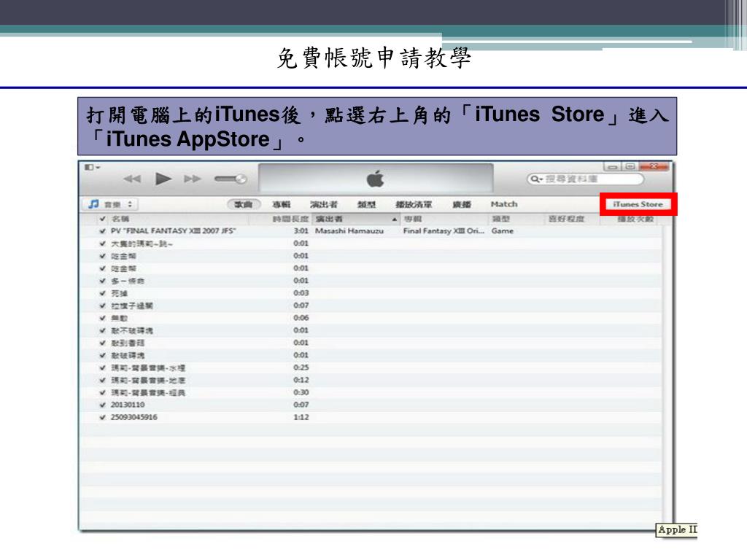Sort by the 時間長度 duration column header

[x=290, y=219]
